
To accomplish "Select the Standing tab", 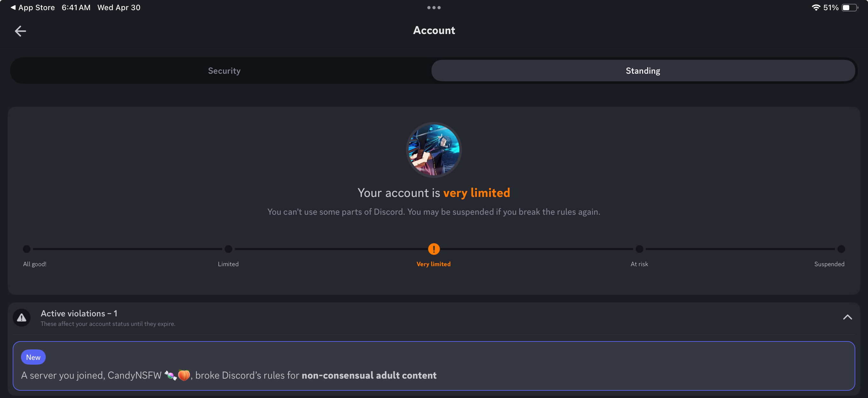I will click(643, 71).
